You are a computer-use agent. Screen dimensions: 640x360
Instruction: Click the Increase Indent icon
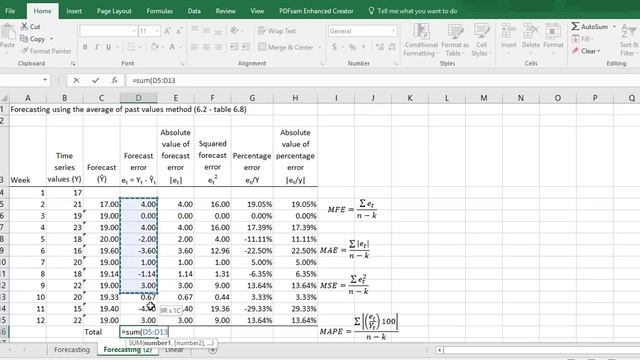[x=245, y=47]
